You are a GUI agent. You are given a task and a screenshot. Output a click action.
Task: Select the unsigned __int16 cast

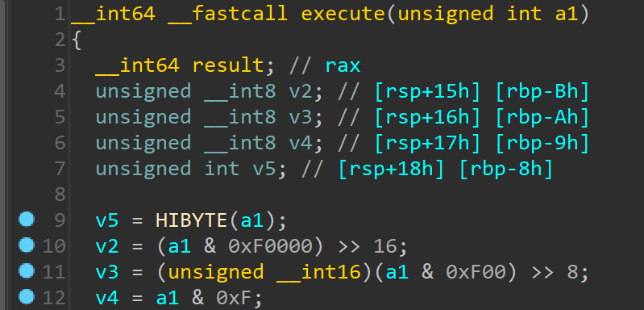[264, 272]
